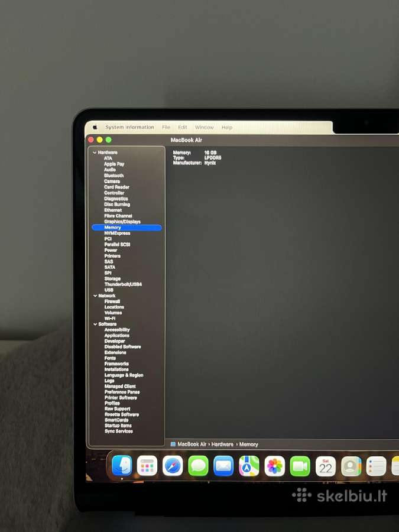Click Hardware in the path bar
The image size is (399, 532).
pos(222,444)
